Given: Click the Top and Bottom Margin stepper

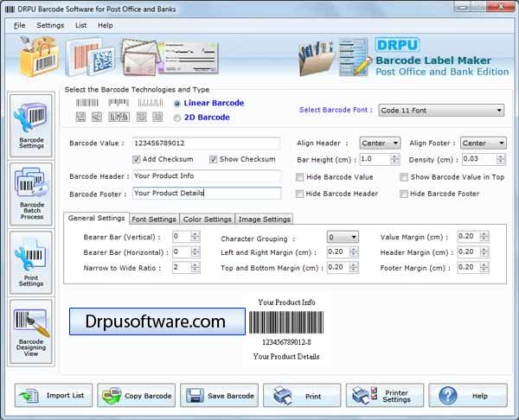Looking at the screenshot, I should tap(354, 267).
